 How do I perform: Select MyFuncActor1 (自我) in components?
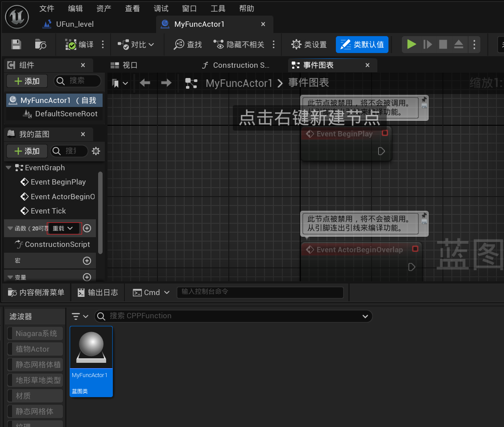54,100
